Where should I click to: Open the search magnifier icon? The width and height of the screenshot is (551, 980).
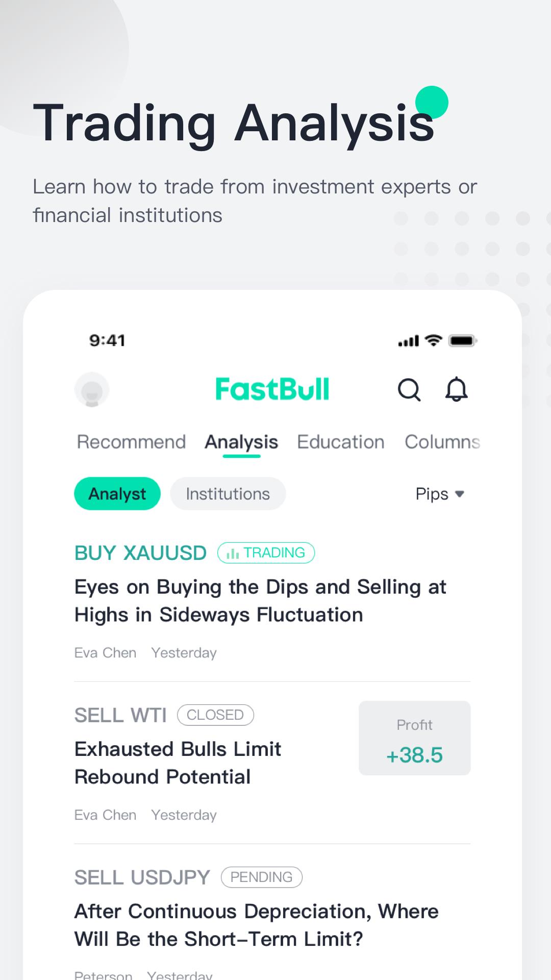409,390
